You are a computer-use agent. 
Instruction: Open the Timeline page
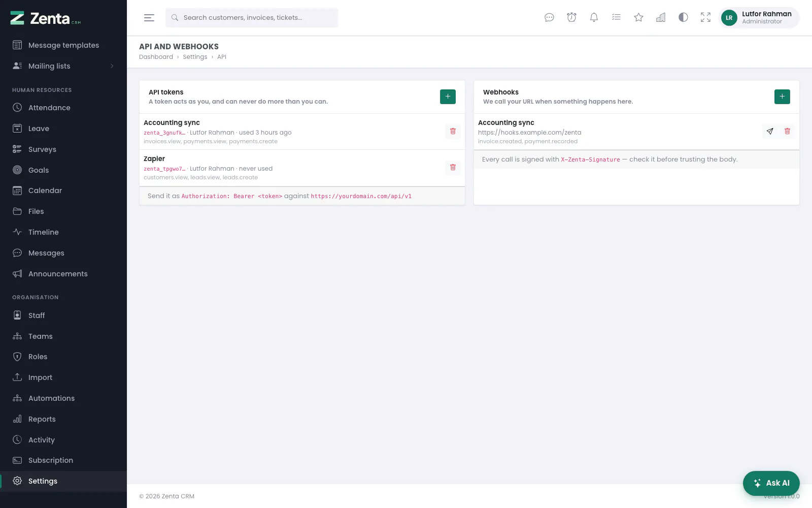pos(63,232)
